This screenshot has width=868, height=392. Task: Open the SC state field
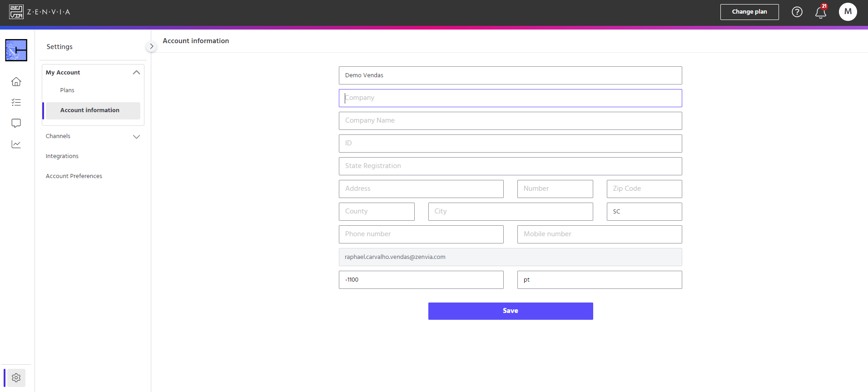pyautogui.click(x=645, y=212)
